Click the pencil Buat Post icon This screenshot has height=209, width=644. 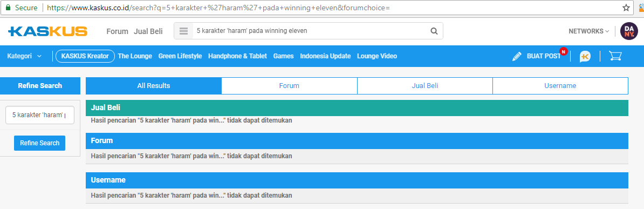tap(517, 56)
